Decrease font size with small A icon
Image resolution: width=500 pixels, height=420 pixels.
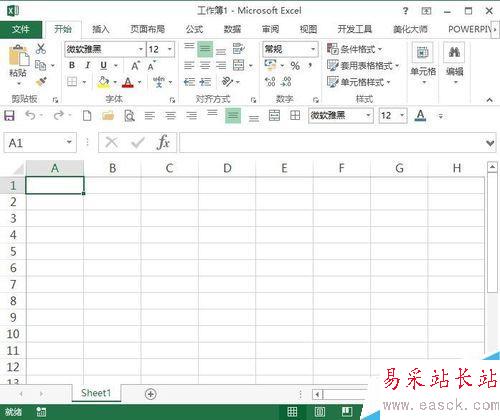(151, 66)
